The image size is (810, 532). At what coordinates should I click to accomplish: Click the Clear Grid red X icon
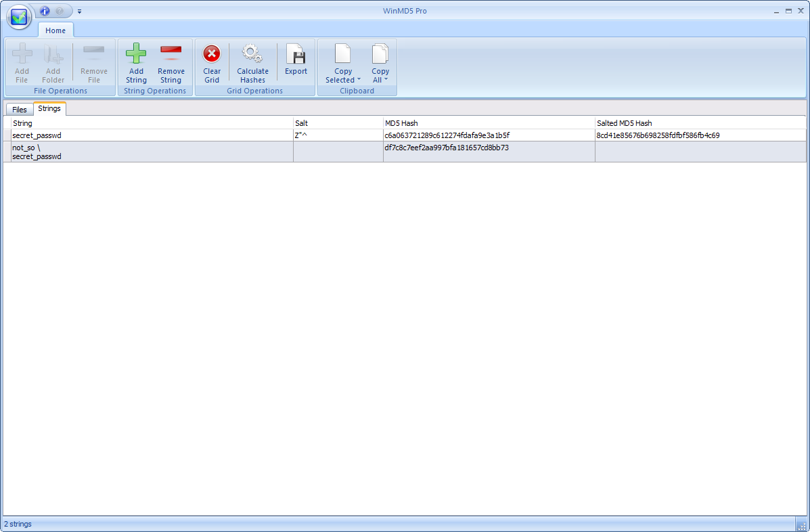coord(212,53)
